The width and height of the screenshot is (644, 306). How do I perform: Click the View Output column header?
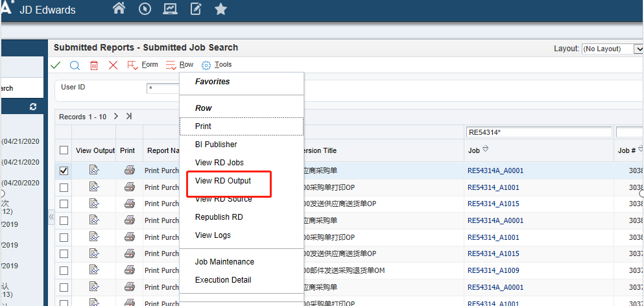pyautogui.click(x=95, y=151)
